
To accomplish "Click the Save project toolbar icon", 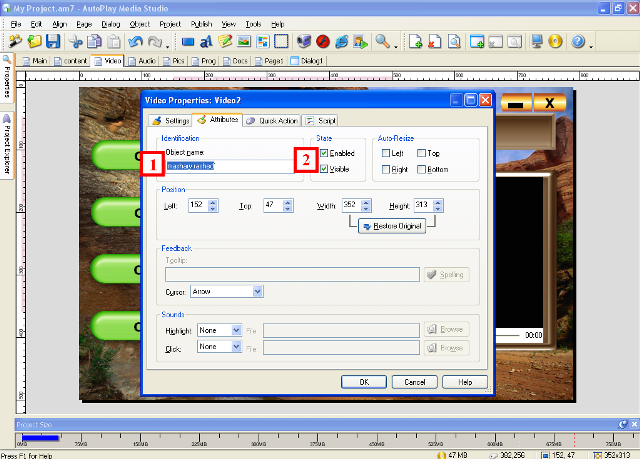I will 53,42.
